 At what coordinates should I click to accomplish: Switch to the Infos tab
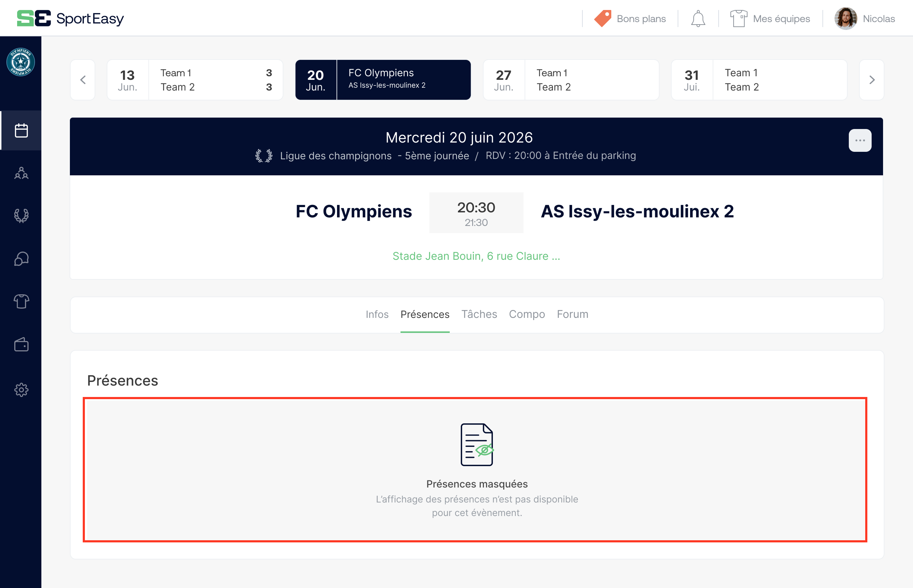(377, 314)
